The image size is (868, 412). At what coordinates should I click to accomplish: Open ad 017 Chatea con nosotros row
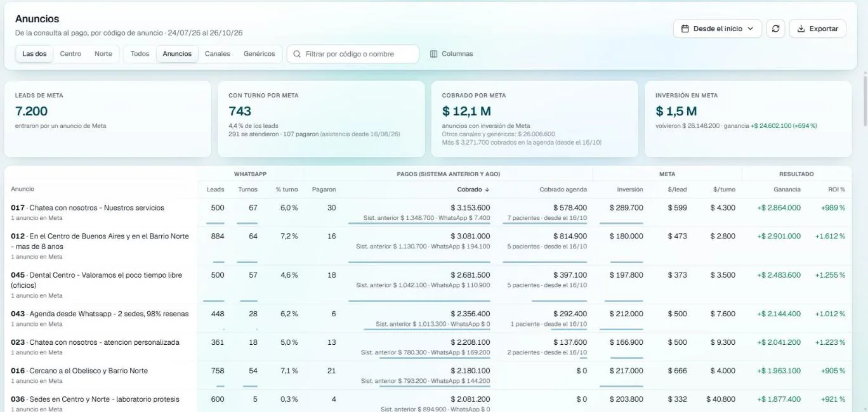pos(428,212)
